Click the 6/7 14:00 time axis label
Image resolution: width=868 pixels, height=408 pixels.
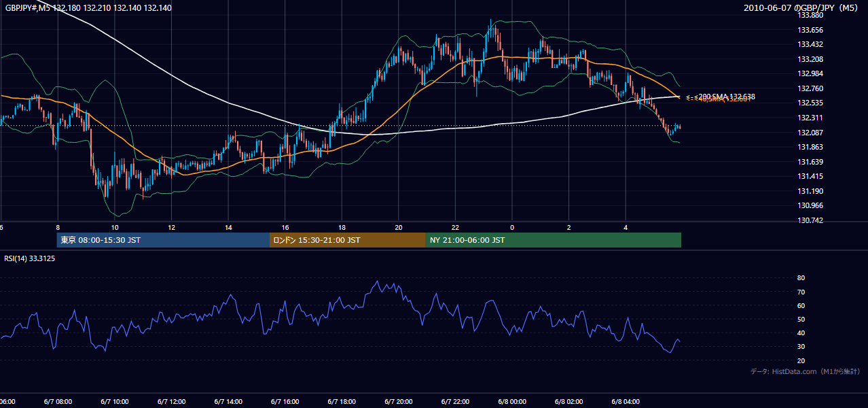coord(228,401)
